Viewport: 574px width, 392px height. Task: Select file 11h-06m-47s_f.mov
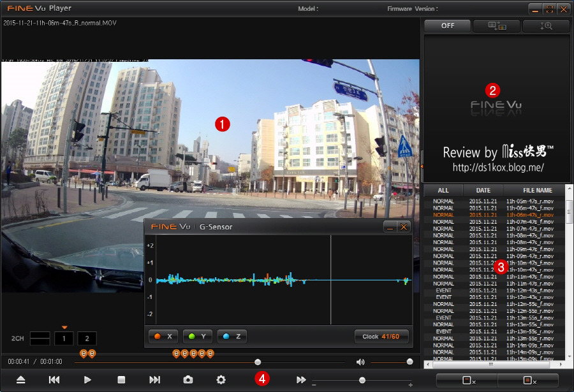494,208
